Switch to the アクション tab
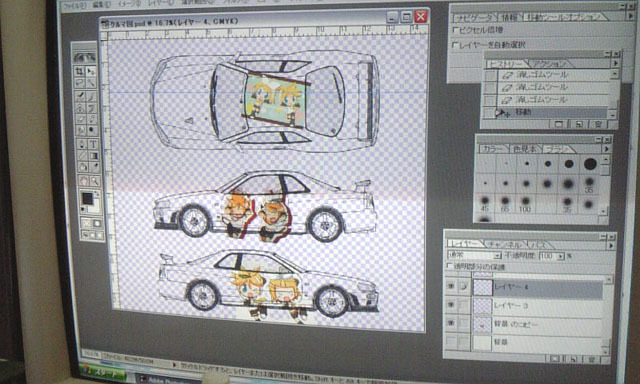This screenshot has height=384, width=640. (x=549, y=64)
